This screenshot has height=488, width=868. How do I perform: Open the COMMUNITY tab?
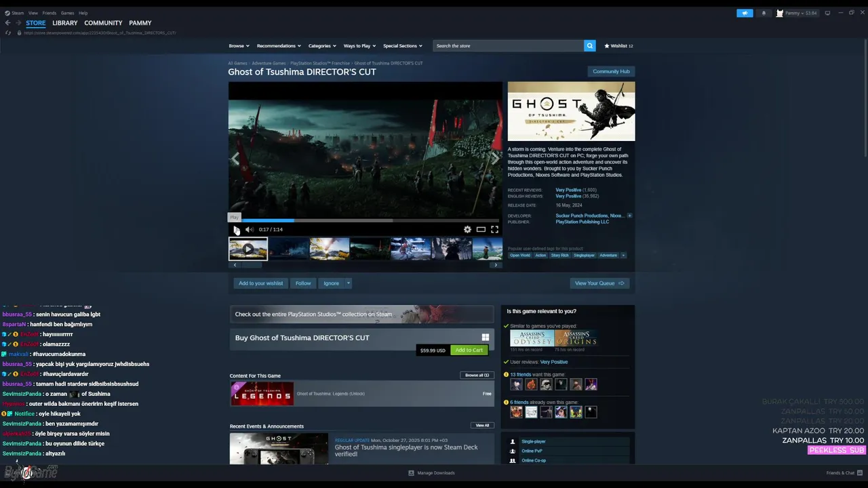pyautogui.click(x=103, y=23)
